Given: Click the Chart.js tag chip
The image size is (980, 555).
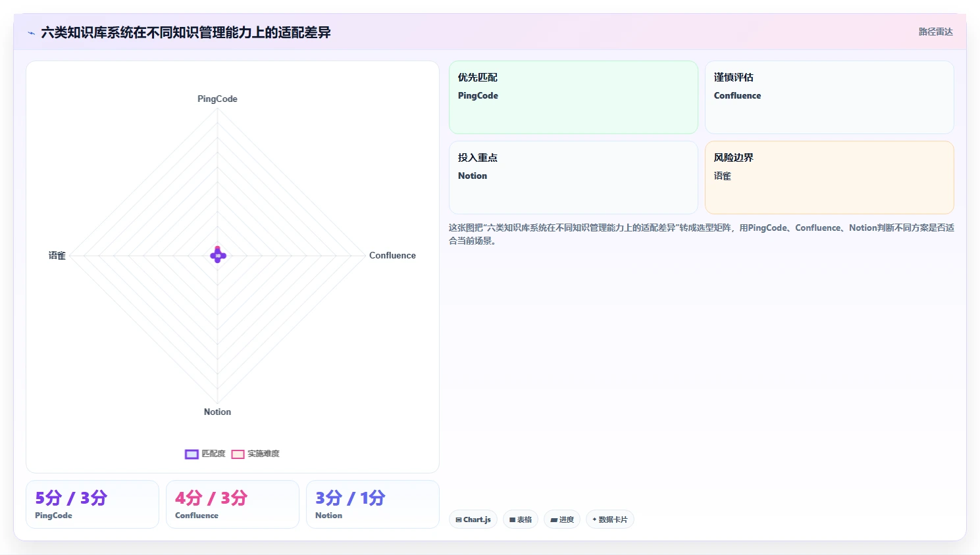Looking at the screenshot, I should (x=473, y=519).
